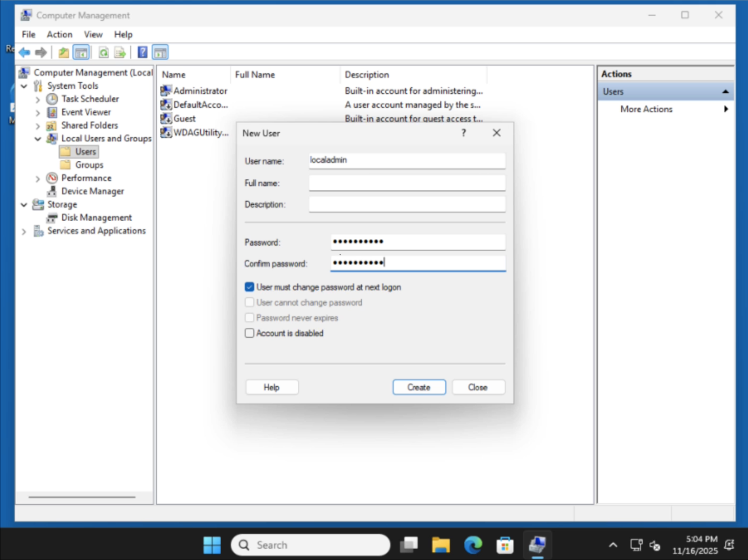Expand the Event Viewer node
748x560 pixels.
click(37, 113)
